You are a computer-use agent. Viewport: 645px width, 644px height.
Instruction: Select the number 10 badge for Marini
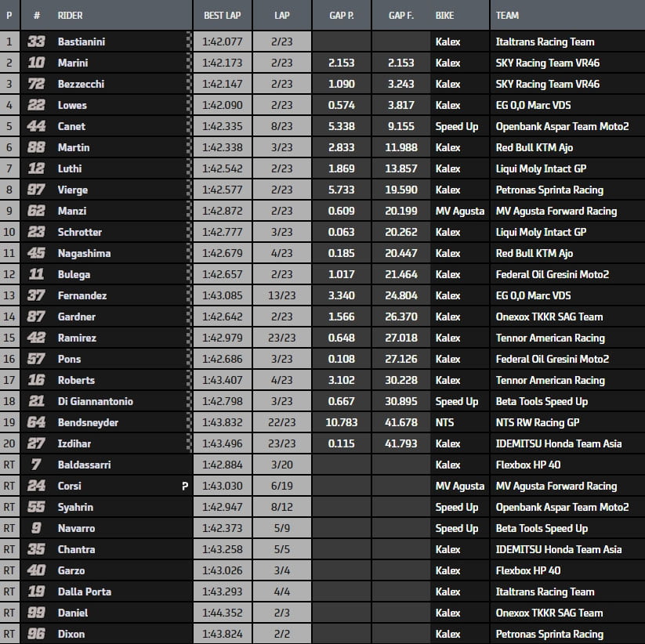click(37, 63)
